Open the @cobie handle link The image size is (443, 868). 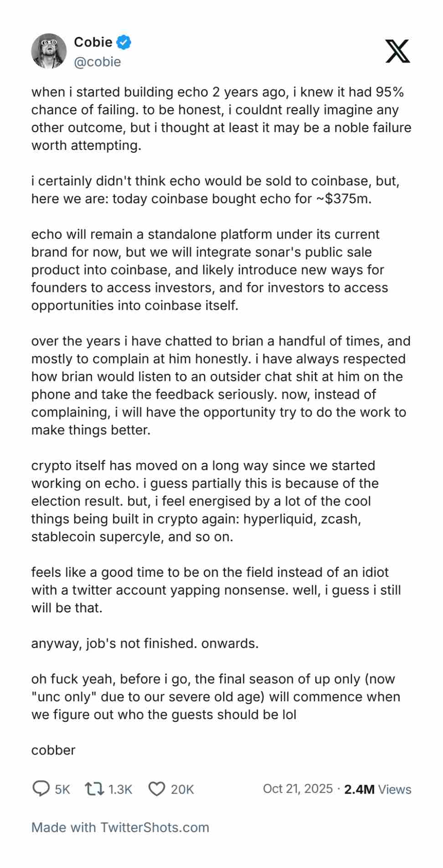[98, 62]
